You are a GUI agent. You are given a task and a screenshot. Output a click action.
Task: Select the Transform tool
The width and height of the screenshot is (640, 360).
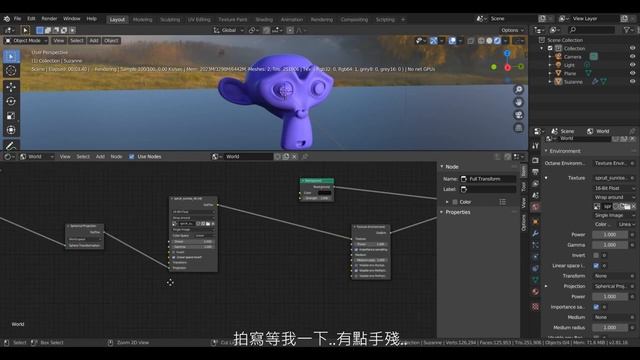[11, 130]
